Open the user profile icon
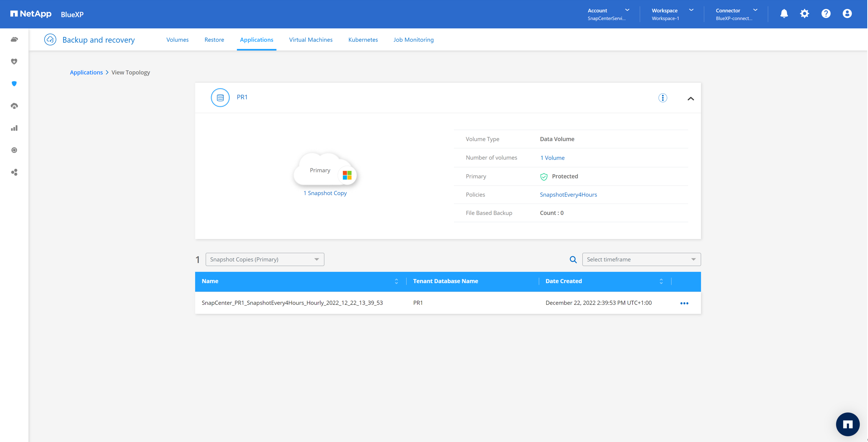The width and height of the screenshot is (868, 442). click(x=847, y=14)
